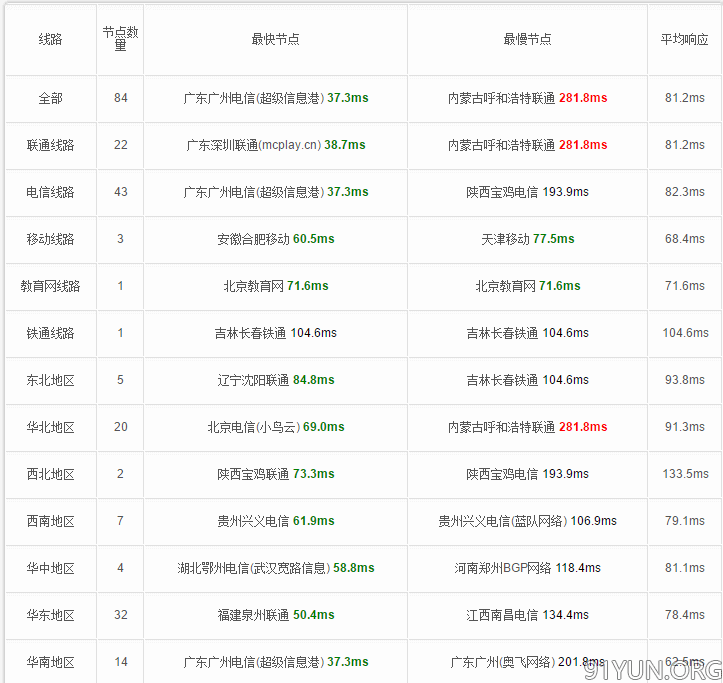
Task: Click average response 81.1ms
Action: [684, 569]
